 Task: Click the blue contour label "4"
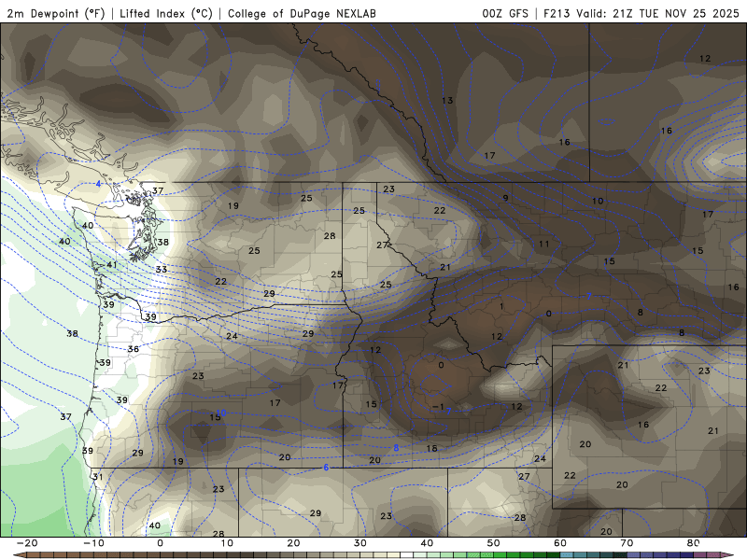[x=99, y=184]
